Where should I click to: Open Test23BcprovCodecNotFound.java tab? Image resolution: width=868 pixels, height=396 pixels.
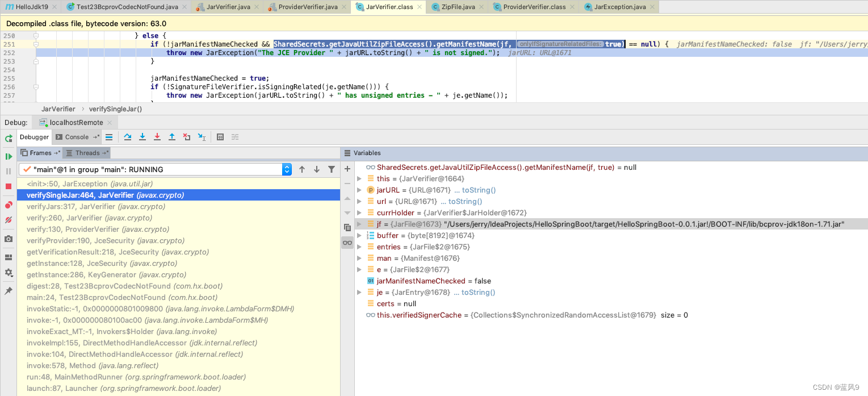point(126,7)
